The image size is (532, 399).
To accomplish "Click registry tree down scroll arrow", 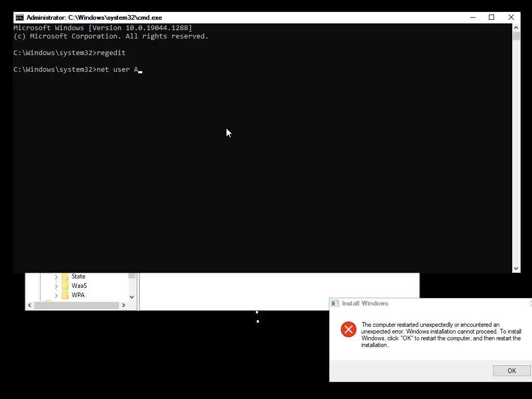I will click(x=132, y=297).
